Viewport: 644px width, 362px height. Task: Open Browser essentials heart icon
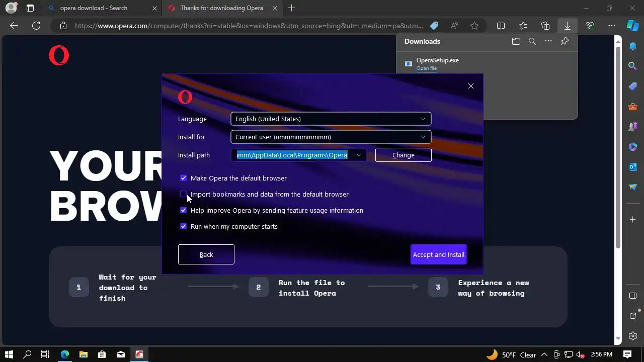pos(590,26)
